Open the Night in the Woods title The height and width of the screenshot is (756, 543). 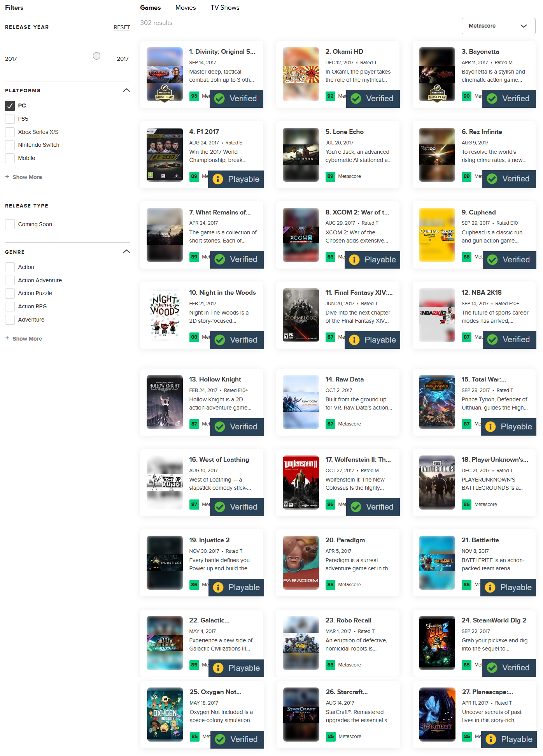[x=222, y=293]
